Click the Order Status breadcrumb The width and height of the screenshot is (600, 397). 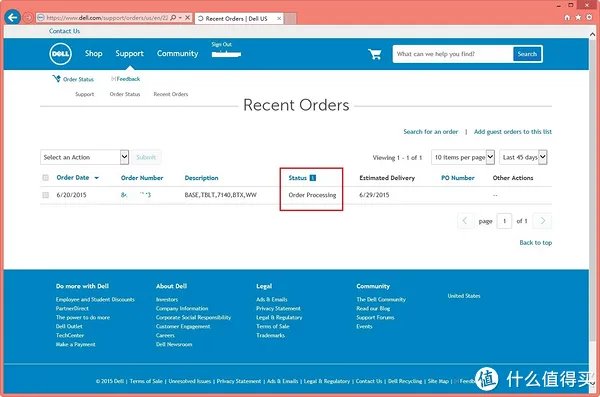125,94
